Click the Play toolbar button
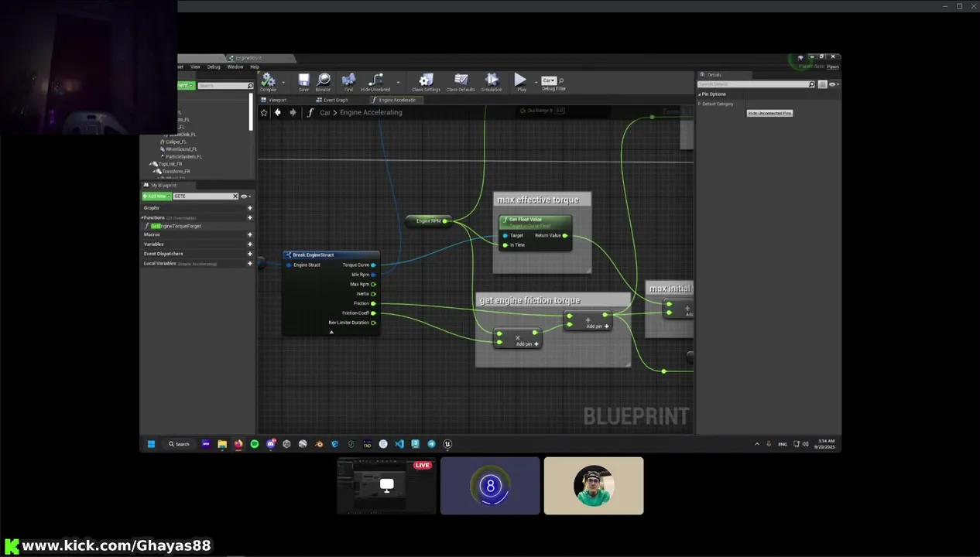The height and width of the screenshot is (557, 980). (521, 81)
